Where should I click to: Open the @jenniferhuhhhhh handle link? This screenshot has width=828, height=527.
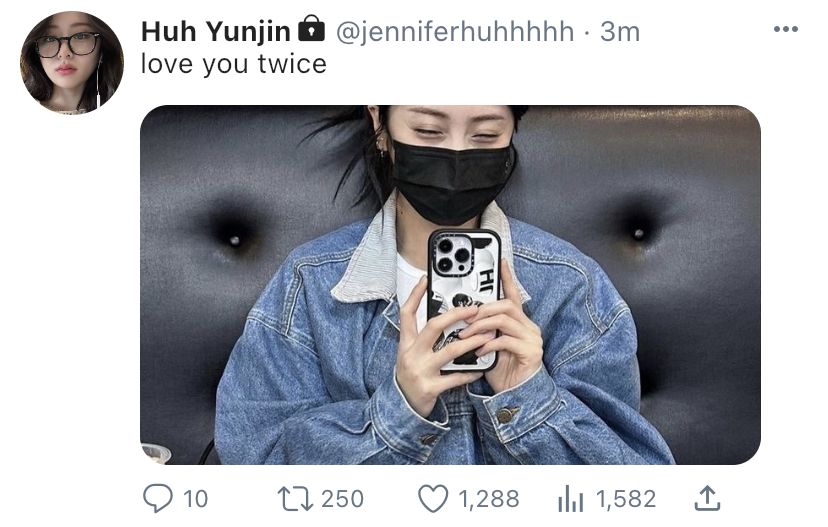[455, 32]
